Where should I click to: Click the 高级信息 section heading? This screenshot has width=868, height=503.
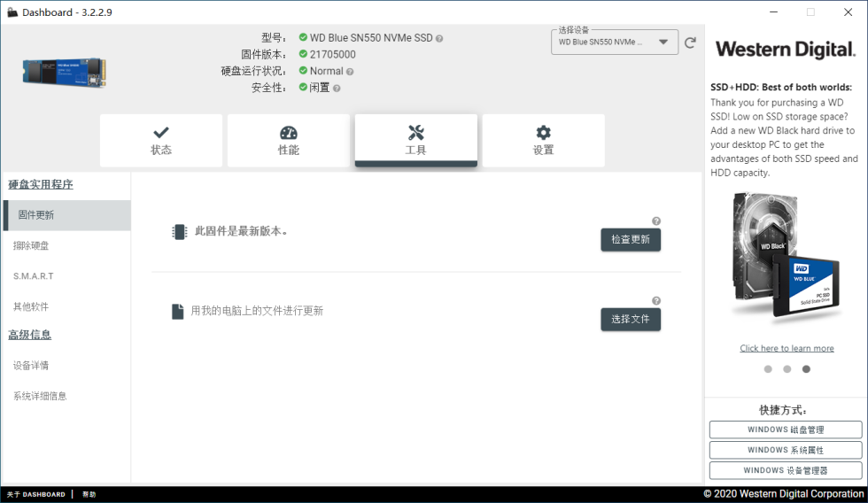[29, 335]
